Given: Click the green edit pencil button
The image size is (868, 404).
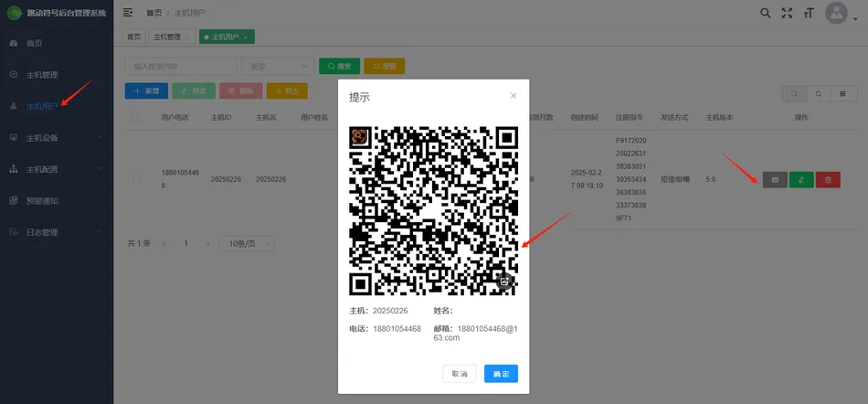Looking at the screenshot, I should click(801, 180).
